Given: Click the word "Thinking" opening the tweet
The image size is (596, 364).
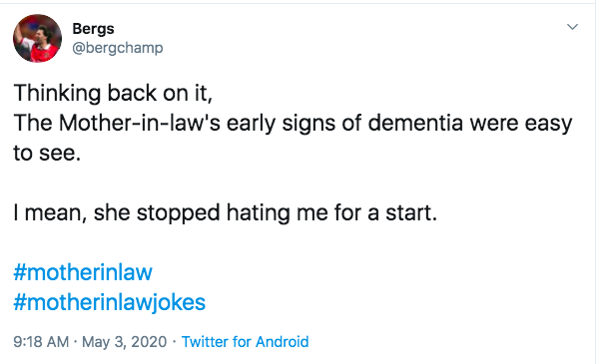Looking at the screenshot, I should [57, 94].
